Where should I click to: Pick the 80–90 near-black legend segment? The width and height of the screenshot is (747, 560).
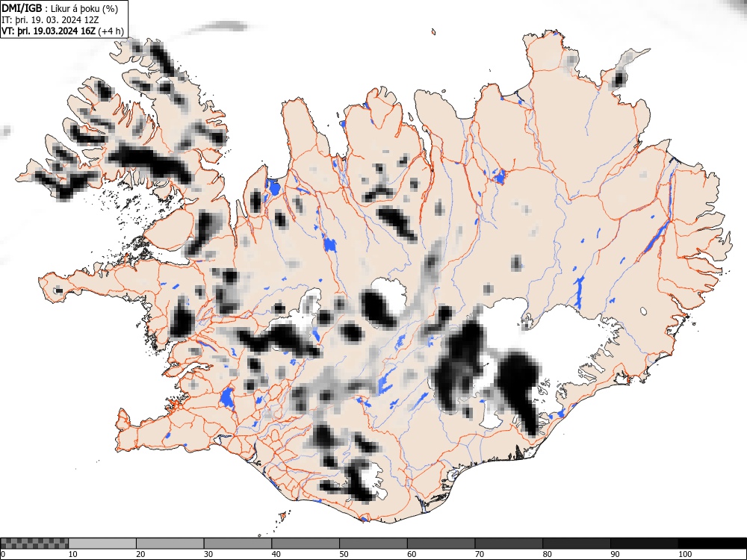(x=577, y=544)
